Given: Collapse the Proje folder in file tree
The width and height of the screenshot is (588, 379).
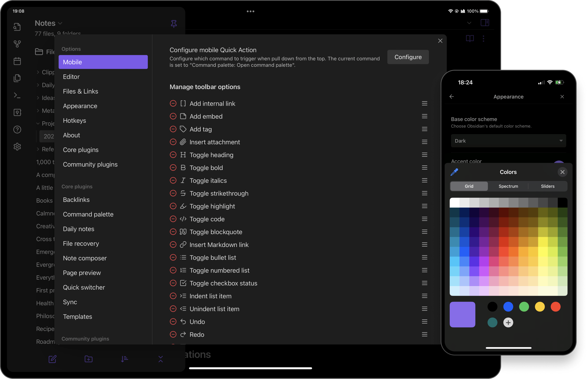Looking at the screenshot, I should pos(38,123).
